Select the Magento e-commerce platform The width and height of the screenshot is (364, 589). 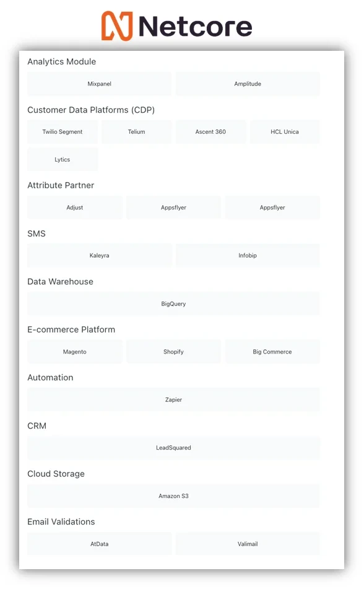[x=75, y=352]
